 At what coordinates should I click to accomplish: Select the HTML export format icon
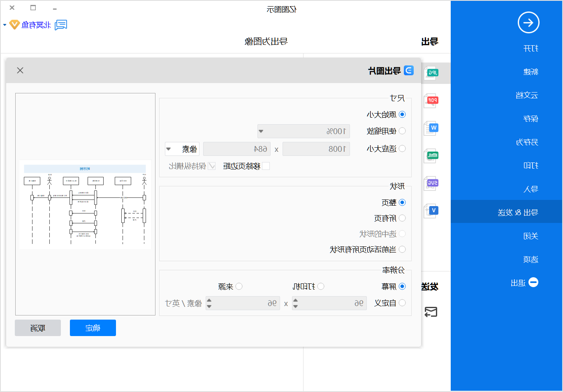(x=431, y=155)
